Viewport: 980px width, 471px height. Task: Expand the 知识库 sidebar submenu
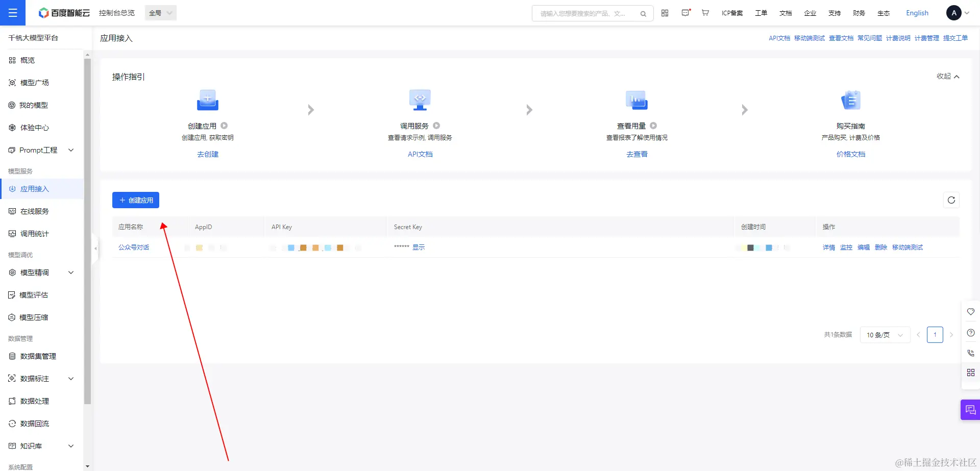[71, 446]
